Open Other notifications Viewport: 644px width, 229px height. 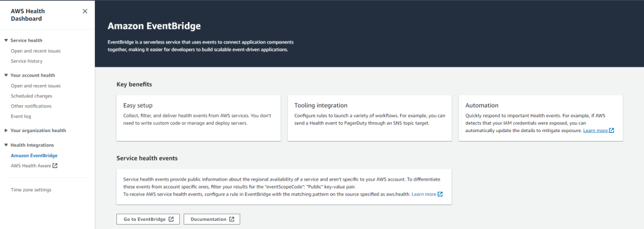31,106
